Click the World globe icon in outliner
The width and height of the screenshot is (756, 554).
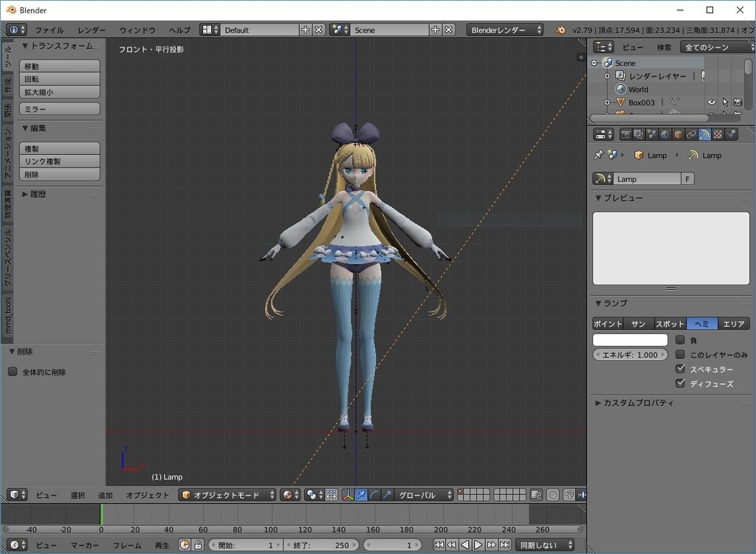click(620, 89)
